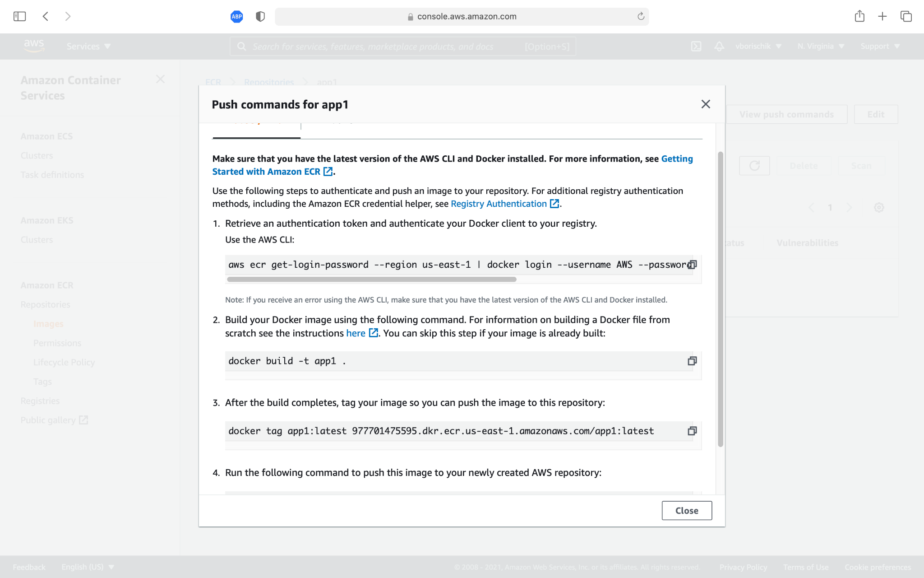Click the Amazon EKS sidebar heading
Viewport: 924px width, 578px height.
coord(47,220)
